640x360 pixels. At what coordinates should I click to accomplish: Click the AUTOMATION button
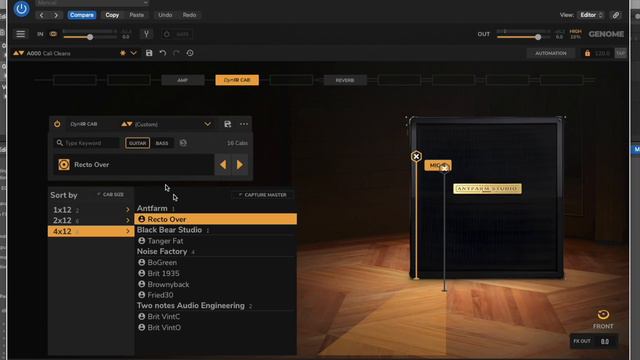click(x=551, y=53)
